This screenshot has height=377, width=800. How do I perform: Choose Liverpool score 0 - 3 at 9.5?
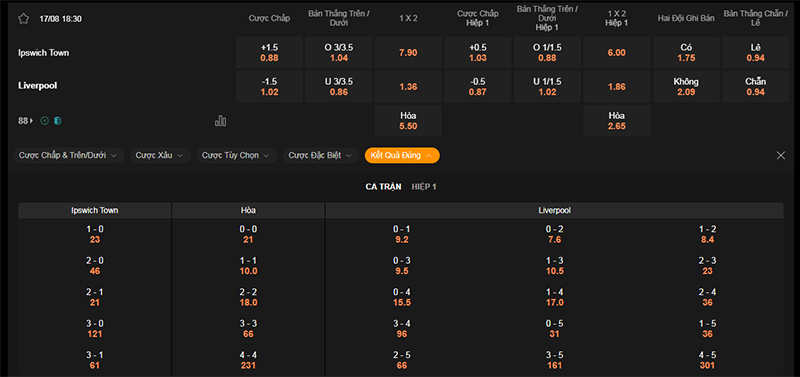coord(402,266)
